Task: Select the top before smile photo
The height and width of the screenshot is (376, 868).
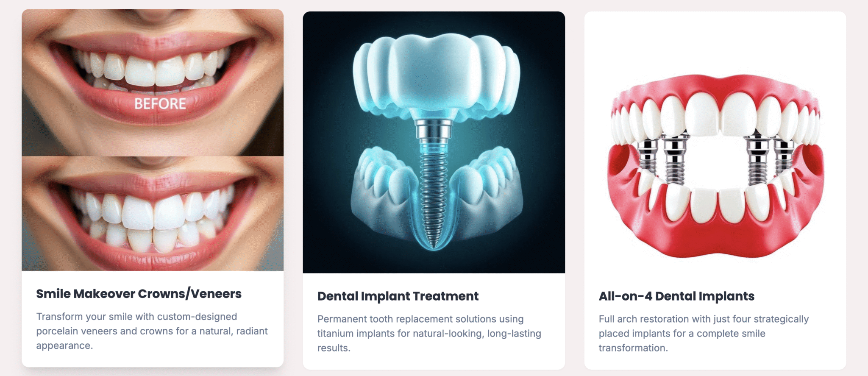Action: coord(153,83)
